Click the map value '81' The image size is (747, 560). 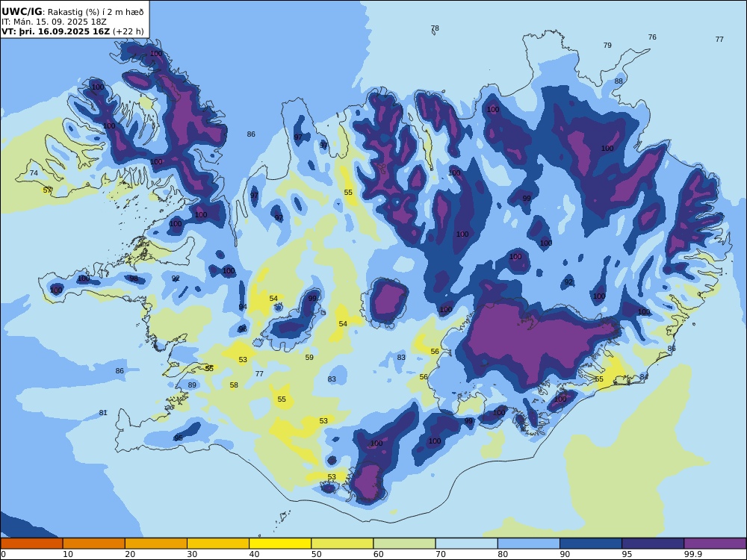[103, 413]
